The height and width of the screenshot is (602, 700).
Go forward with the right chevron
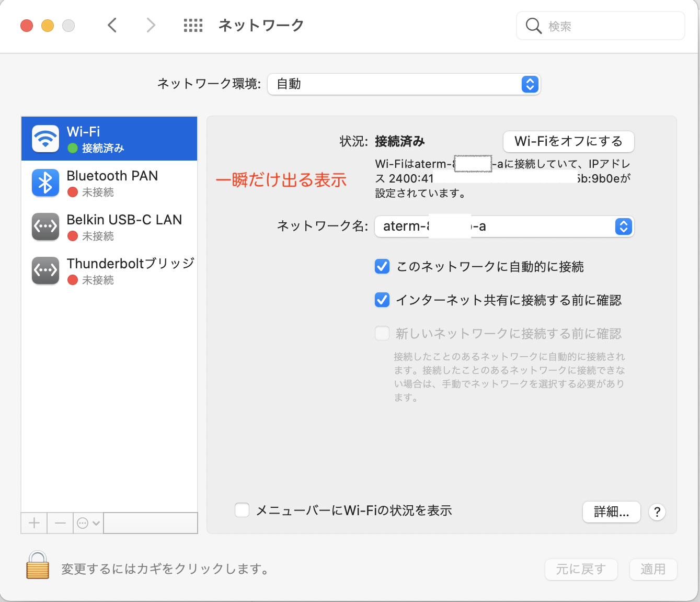click(x=151, y=25)
